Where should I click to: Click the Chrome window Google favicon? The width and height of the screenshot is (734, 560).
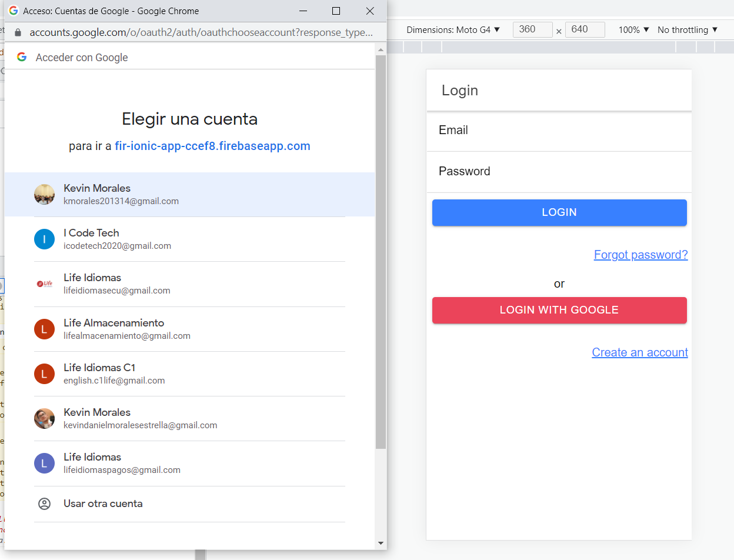tap(14, 11)
